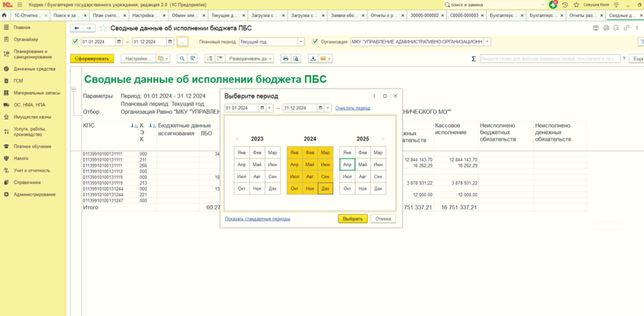644x316 pixels.
Task: Click Отмена in the period dialog
Action: pyautogui.click(x=383, y=219)
